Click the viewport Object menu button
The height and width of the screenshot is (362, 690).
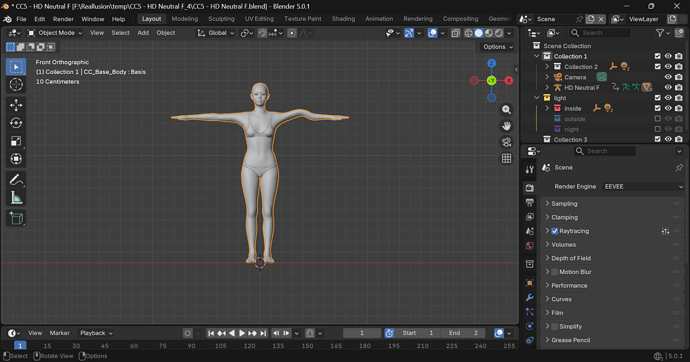[x=165, y=33]
